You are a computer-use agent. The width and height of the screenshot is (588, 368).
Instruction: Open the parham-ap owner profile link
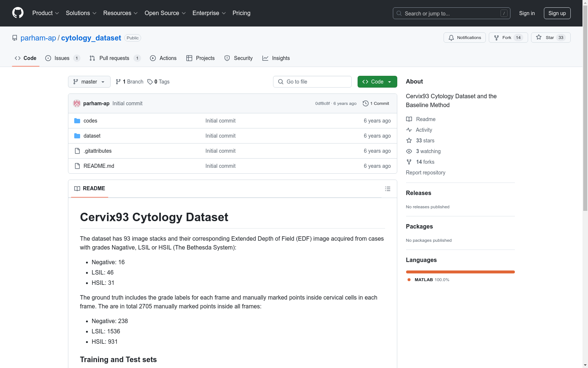click(x=38, y=38)
